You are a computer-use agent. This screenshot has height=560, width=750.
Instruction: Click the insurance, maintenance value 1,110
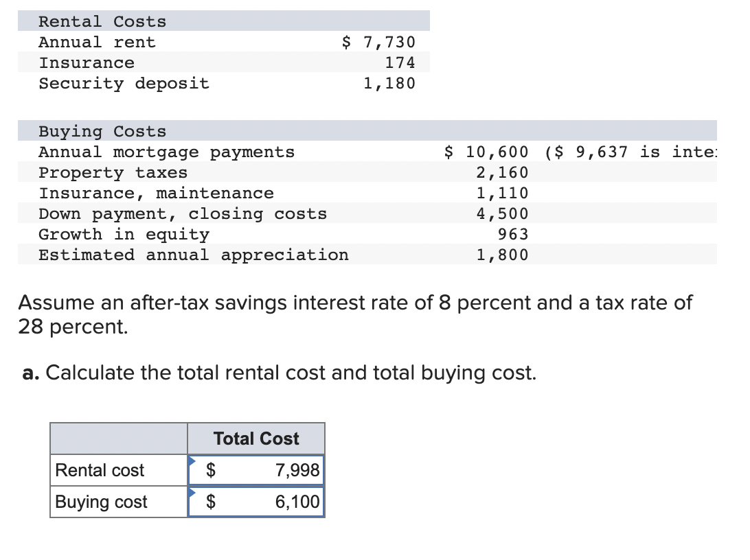[502, 193]
